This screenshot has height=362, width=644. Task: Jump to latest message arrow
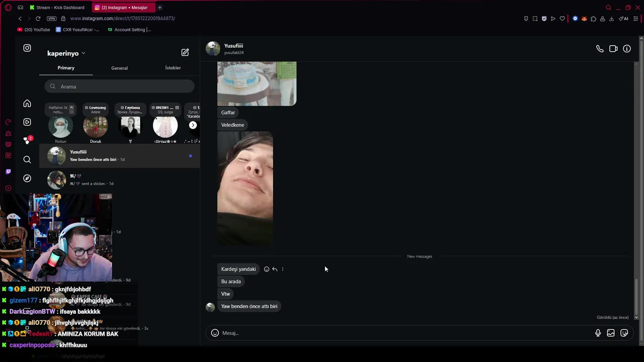pos(636,317)
